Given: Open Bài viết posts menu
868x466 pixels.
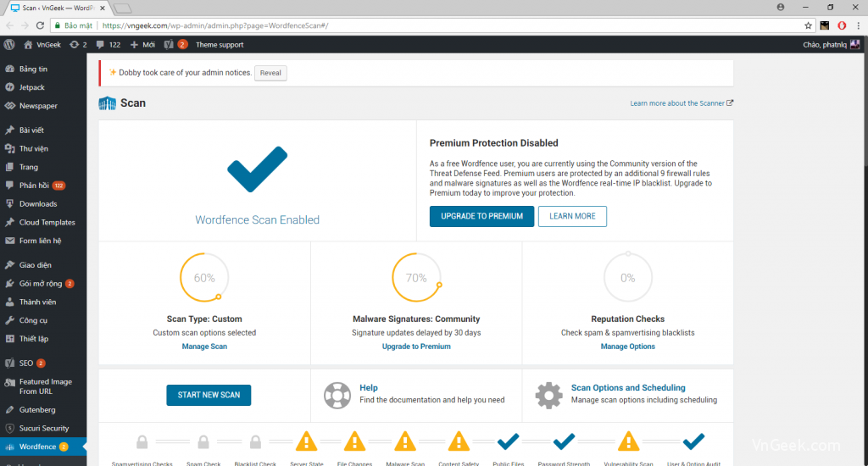Looking at the screenshot, I should click(x=43, y=130).
